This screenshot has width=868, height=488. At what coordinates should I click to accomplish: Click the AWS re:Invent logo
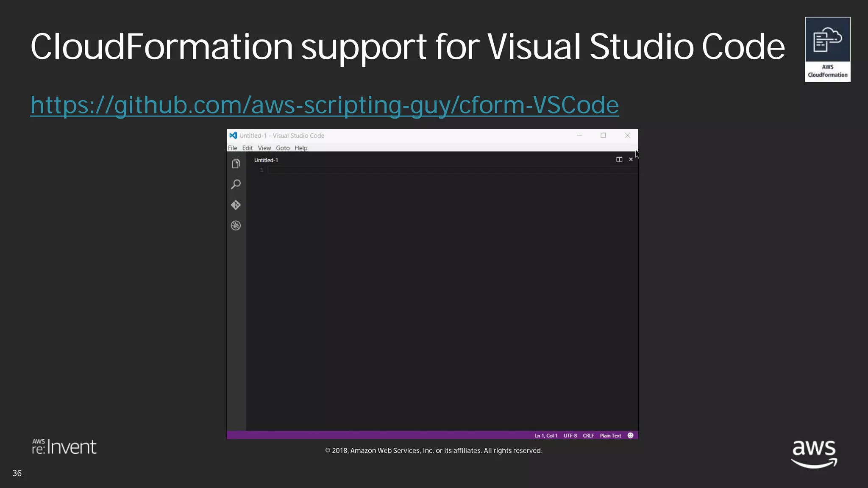(x=64, y=447)
